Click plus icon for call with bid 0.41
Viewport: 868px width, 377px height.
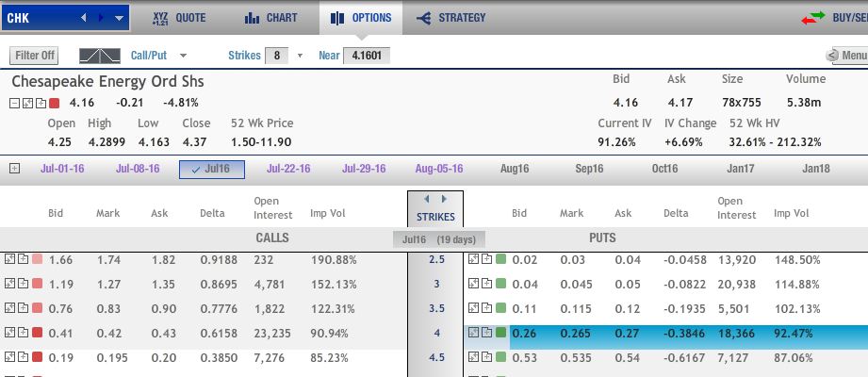click(x=23, y=333)
